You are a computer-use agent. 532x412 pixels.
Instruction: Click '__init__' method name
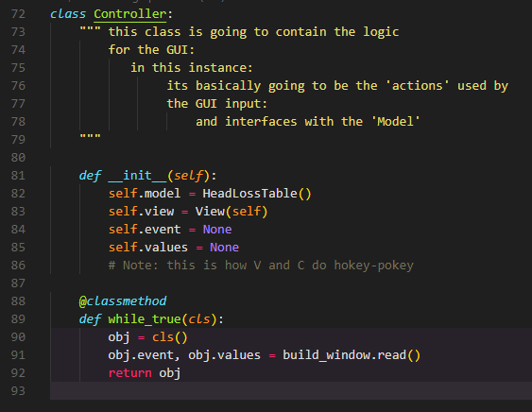click(x=137, y=176)
